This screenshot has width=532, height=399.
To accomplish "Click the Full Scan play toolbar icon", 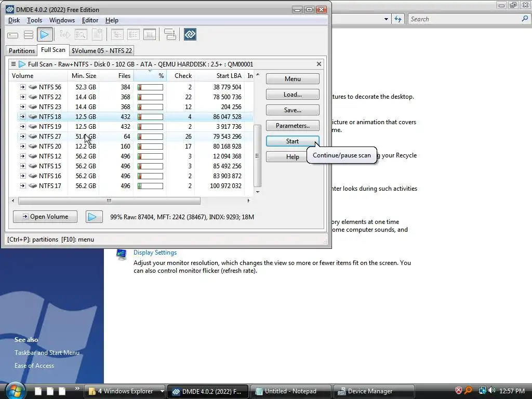I will click(x=45, y=34).
